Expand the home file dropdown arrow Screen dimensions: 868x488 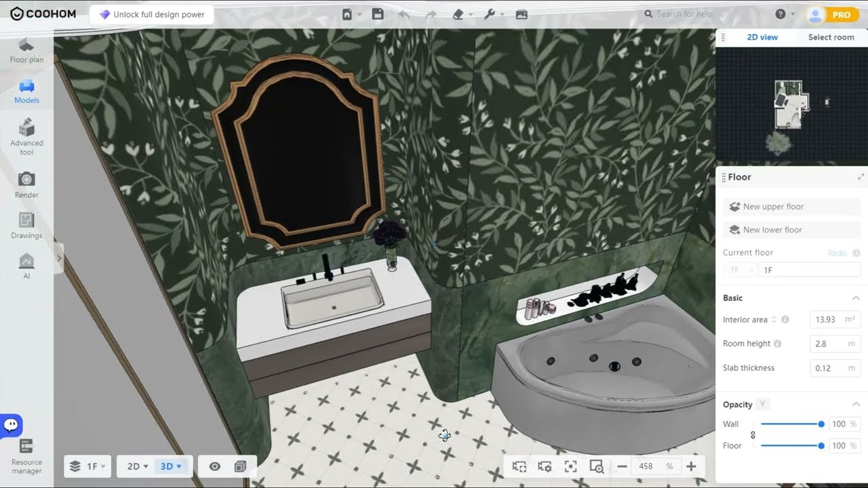click(359, 14)
